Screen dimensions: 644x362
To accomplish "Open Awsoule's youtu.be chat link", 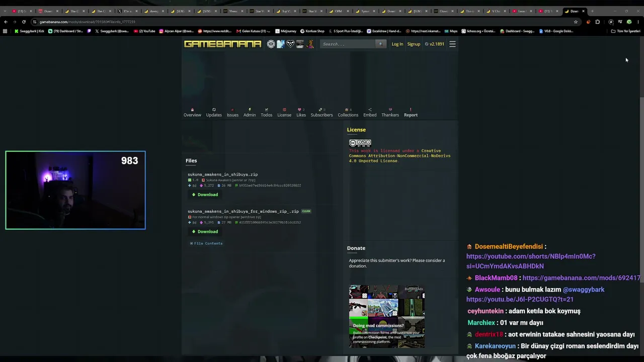I will (x=520, y=299).
